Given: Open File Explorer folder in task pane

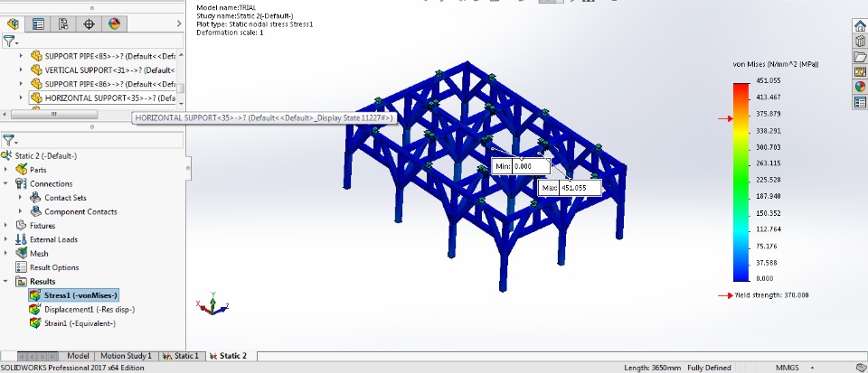Looking at the screenshot, I should (x=860, y=57).
